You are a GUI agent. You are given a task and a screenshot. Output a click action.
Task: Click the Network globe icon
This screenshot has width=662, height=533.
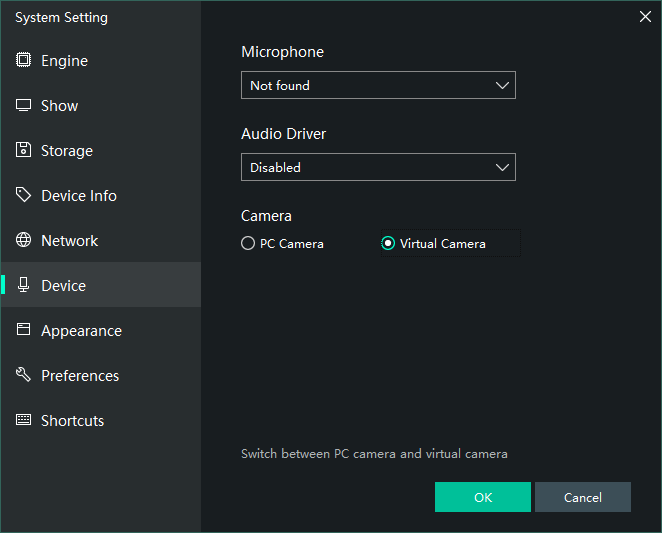23,240
